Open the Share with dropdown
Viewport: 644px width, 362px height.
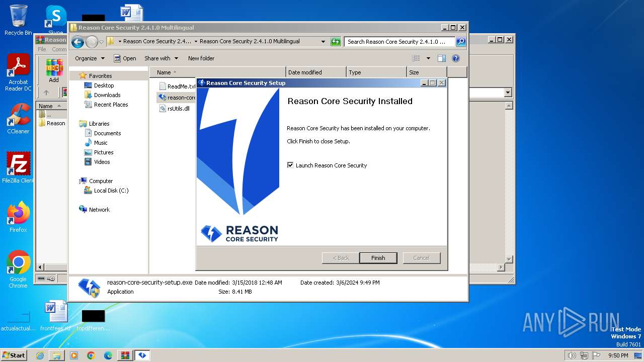pos(160,58)
